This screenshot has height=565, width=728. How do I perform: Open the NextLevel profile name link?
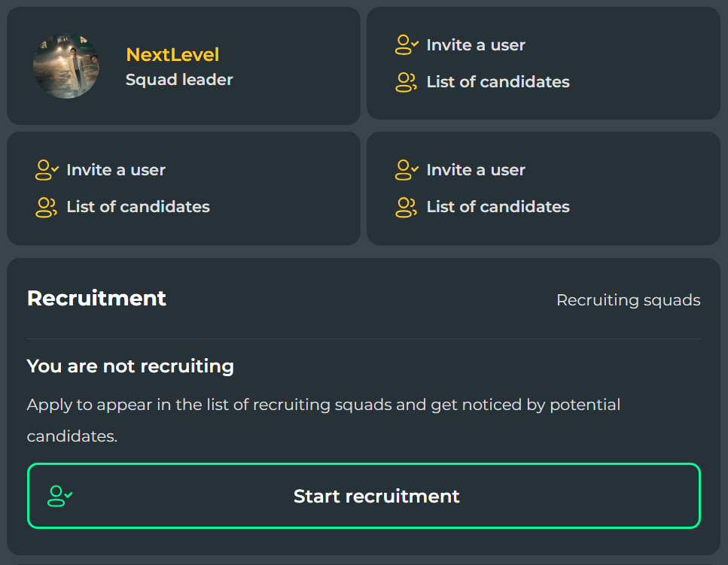(172, 55)
